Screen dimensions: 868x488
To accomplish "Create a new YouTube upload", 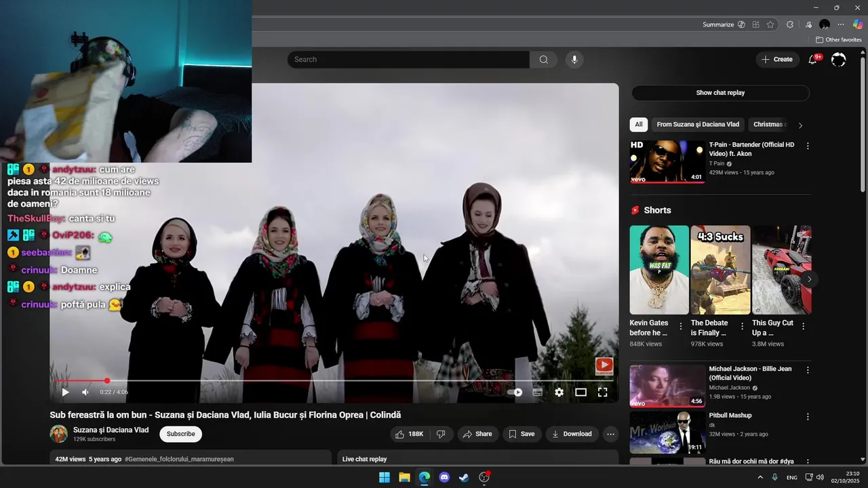I will [x=776, y=60].
